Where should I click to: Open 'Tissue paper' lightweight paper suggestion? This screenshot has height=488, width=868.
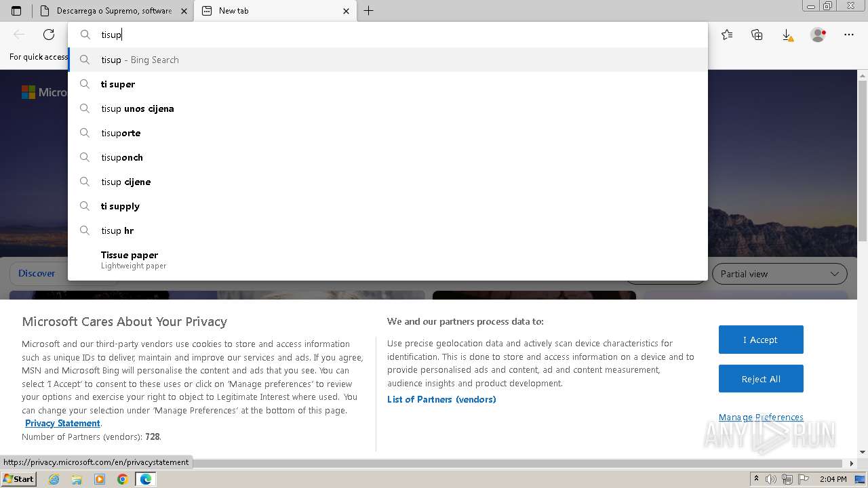click(388, 260)
